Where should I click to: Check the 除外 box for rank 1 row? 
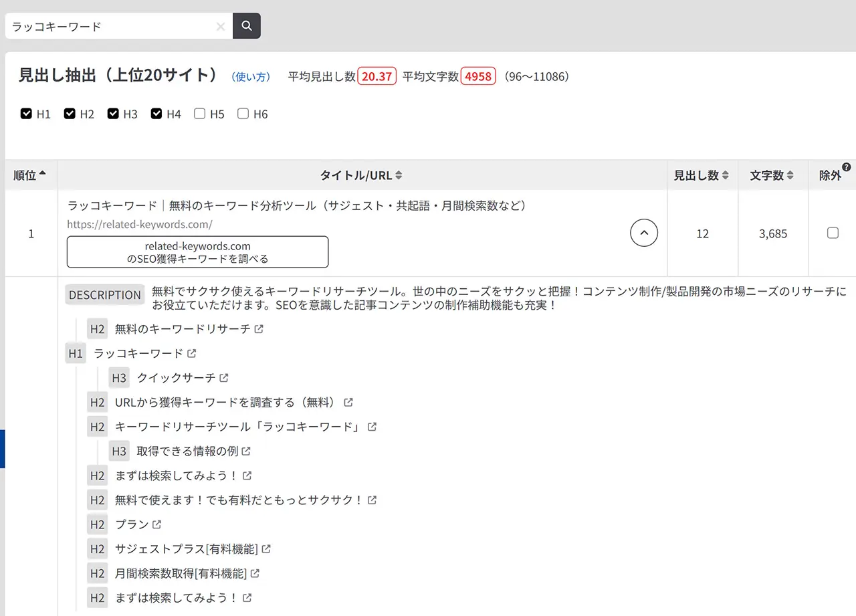(833, 233)
